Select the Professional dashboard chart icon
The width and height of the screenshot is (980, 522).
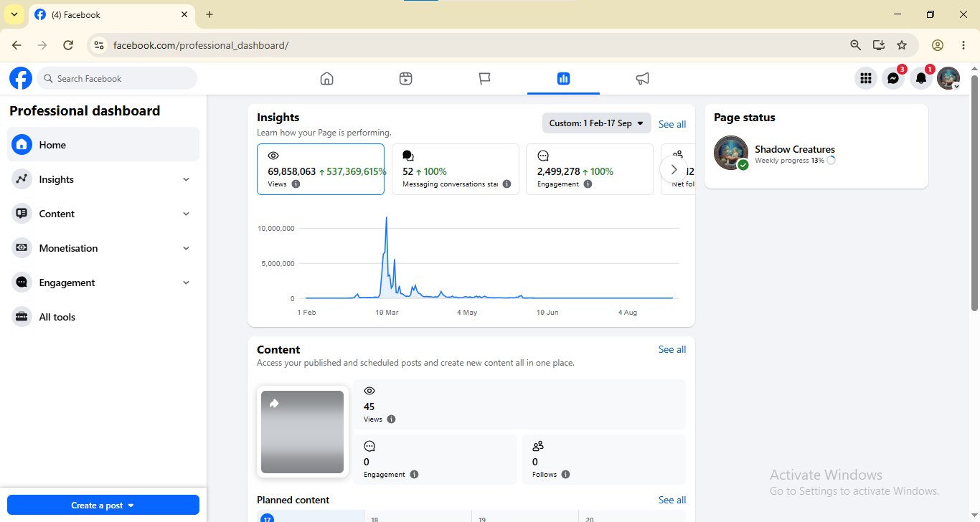coord(563,79)
